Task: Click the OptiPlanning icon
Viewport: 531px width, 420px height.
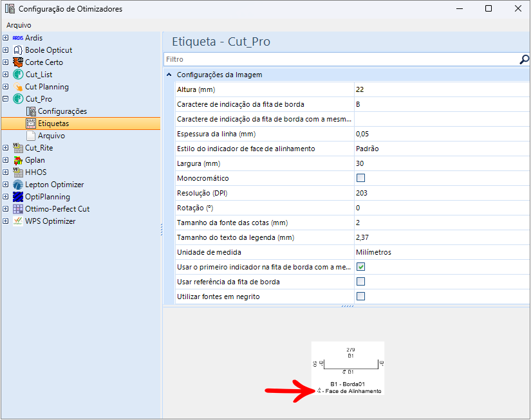Action: pos(18,197)
